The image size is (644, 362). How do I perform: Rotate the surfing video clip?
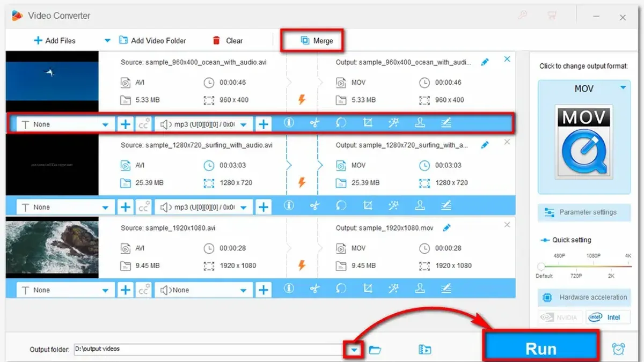[341, 206]
